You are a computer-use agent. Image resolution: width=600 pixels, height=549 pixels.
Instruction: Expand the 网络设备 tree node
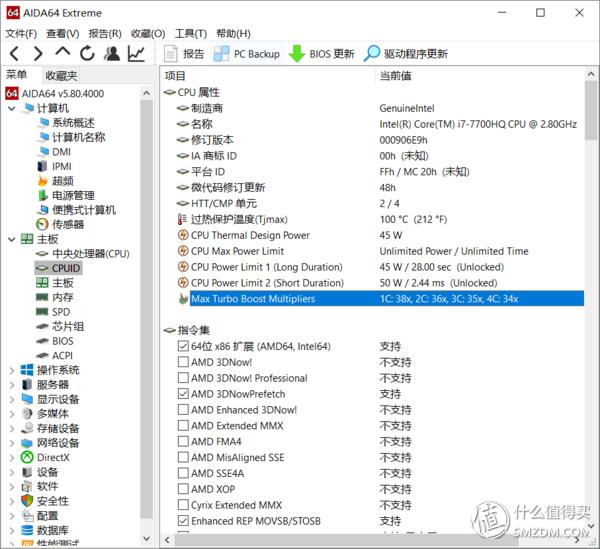(12, 443)
